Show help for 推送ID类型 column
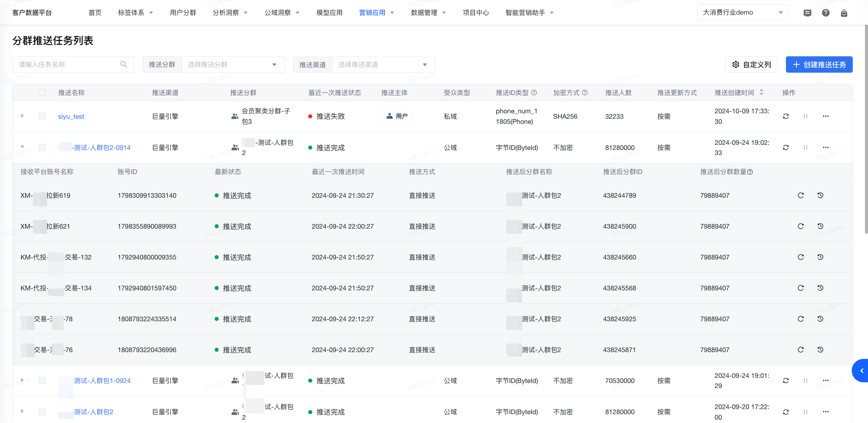The image size is (868, 423). 534,93
